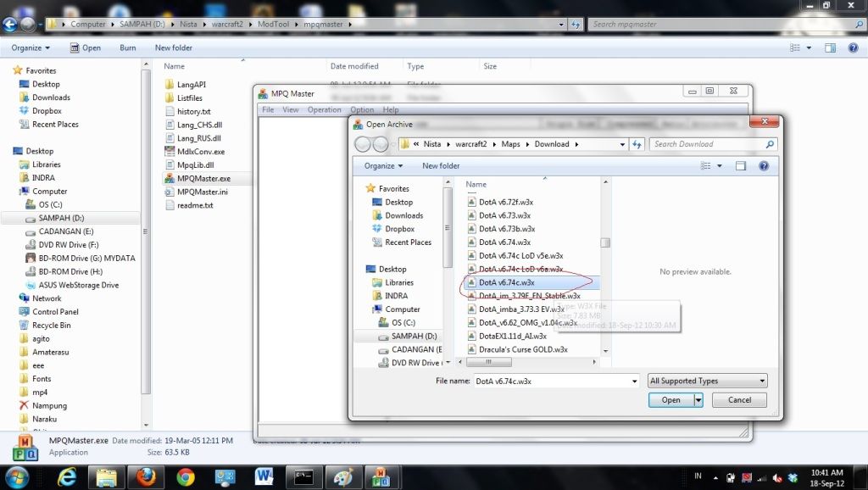Expand the File name history dropdown
Screen dimensions: 868x490
point(634,381)
